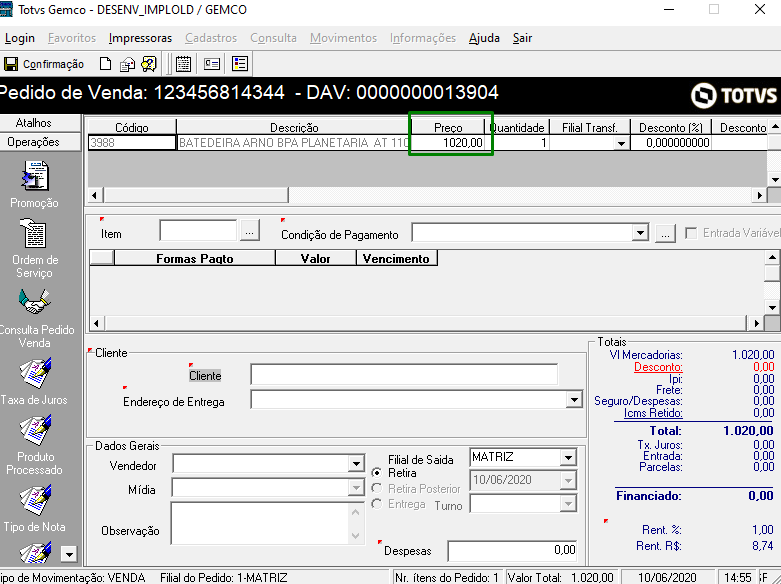Click the Observação scroll down arrow
The height and width of the screenshot is (584, 781).
(x=356, y=536)
